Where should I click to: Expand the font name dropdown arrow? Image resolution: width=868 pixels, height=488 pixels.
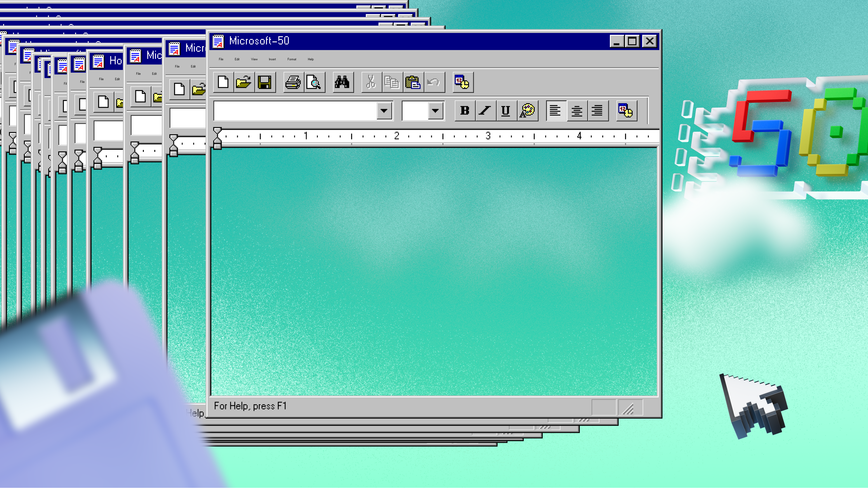point(384,110)
